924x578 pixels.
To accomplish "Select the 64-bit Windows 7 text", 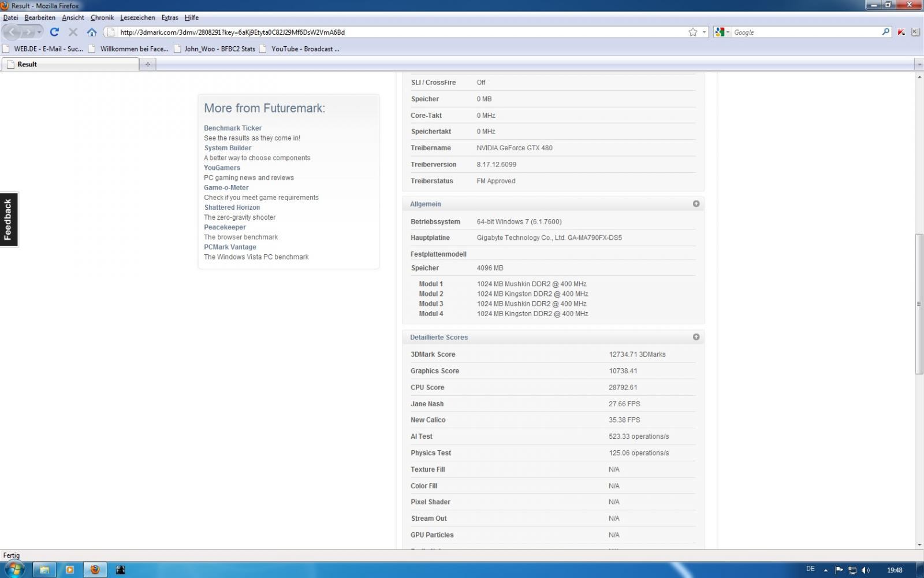I will [519, 222].
